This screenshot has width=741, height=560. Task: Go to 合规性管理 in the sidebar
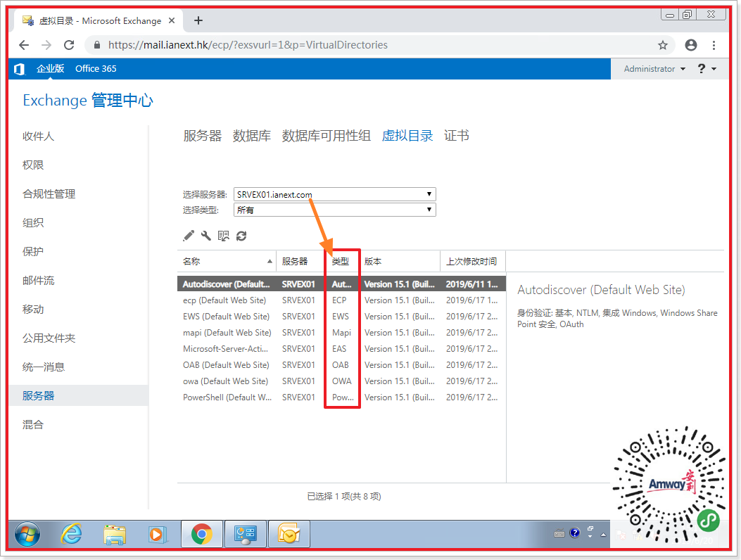[49, 193]
